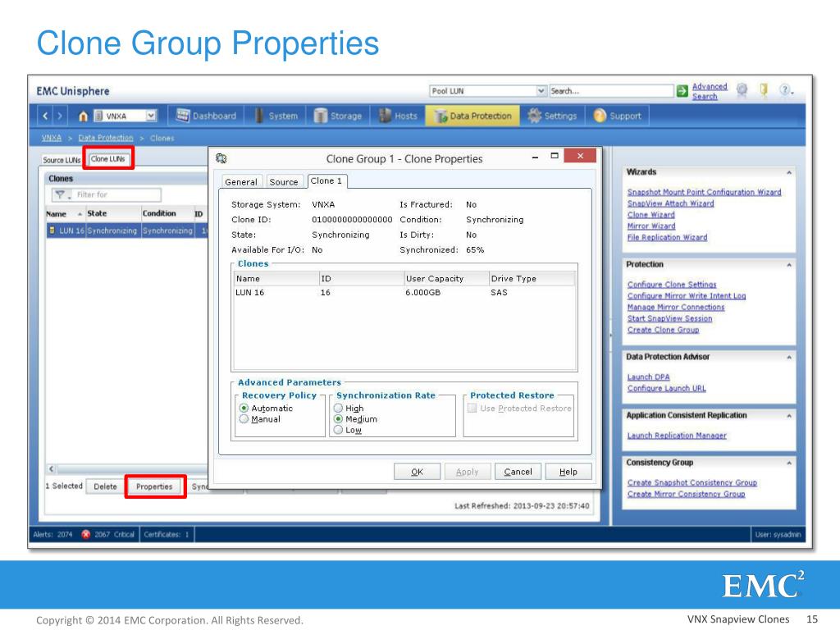Set synchronization rate to Medium

(x=338, y=419)
